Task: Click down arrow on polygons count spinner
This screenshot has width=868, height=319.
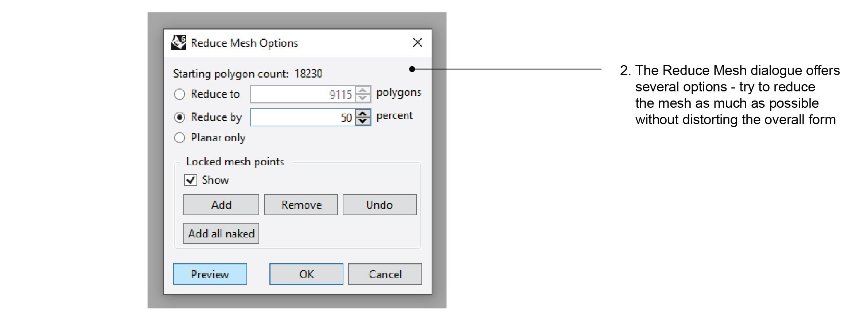Action: (x=362, y=98)
